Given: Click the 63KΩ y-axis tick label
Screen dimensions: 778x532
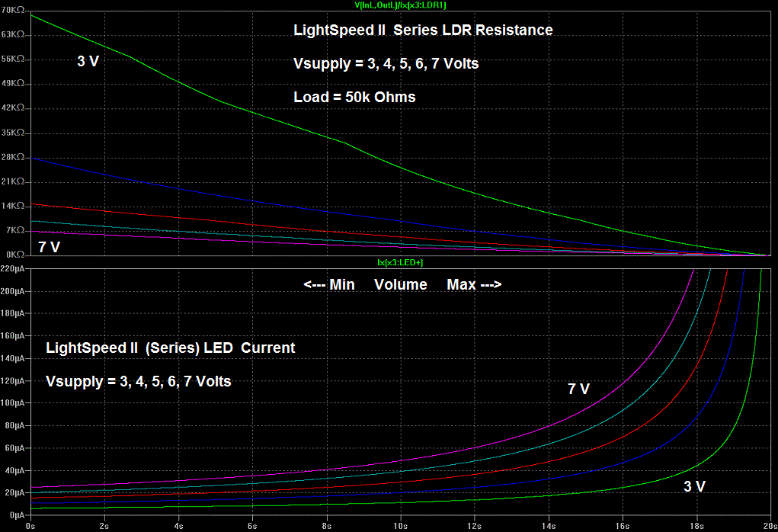Looking at the screenshot, I should (12, 34).
